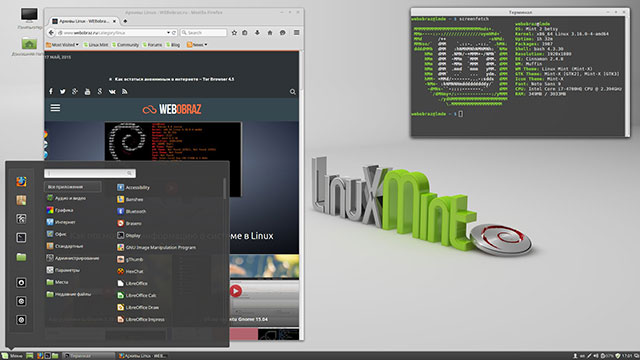Open Display settings entry in menu

click(129, 236)
